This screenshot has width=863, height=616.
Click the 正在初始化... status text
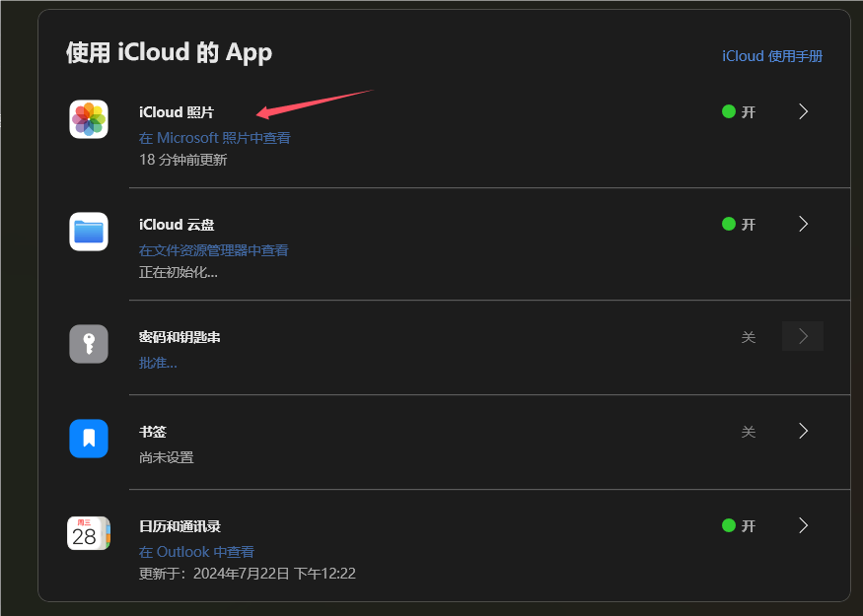click(178, 272)
